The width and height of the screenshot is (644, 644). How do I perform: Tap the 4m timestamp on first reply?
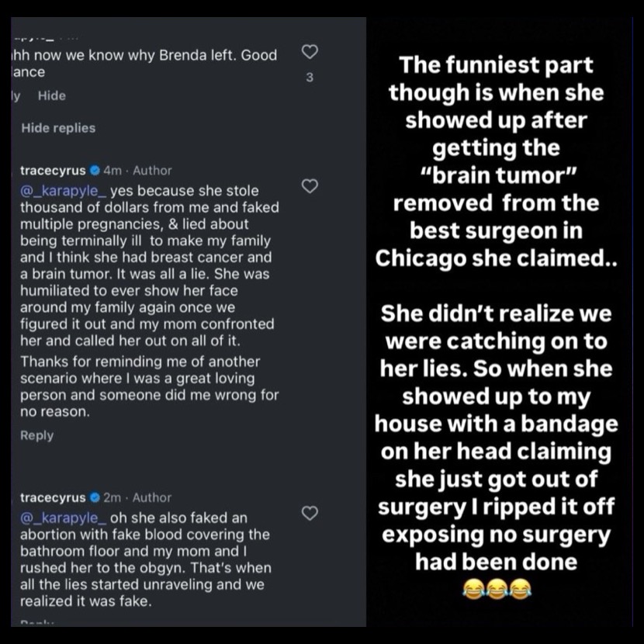point(113,171)
